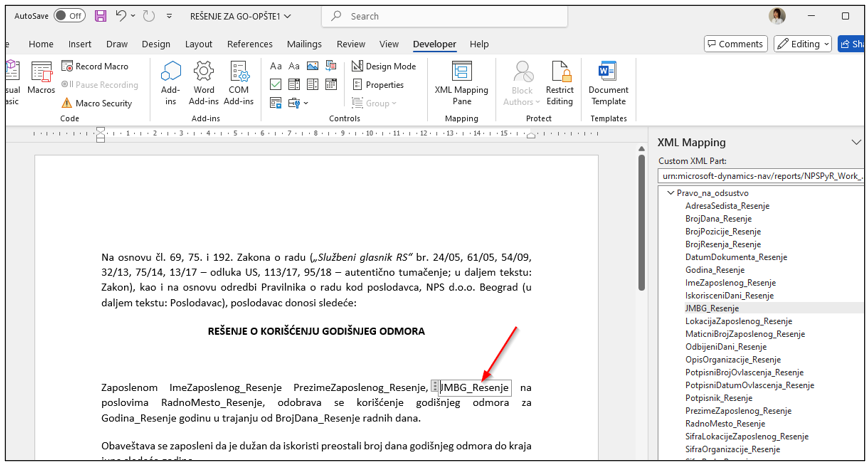The image size is (868, 465).
Task: Click Record Macro
Action: (95, 66)
